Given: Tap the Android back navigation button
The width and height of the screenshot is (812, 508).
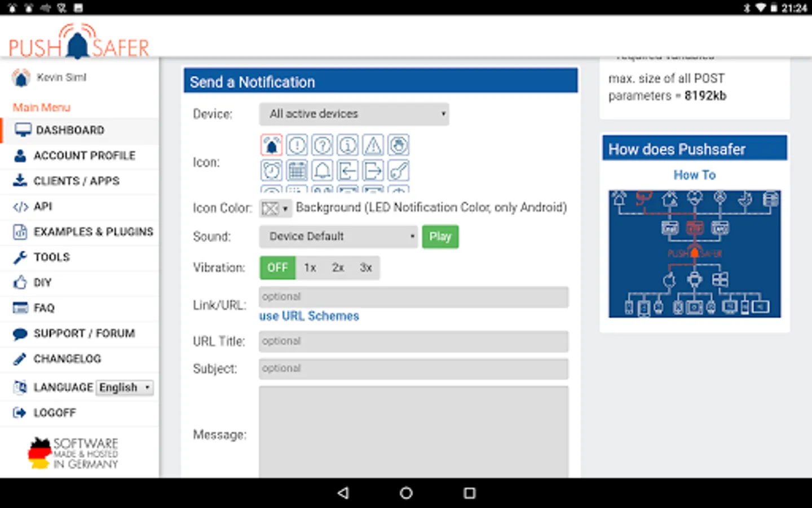Looking at the screenshot, I should (x=343, y=493).
